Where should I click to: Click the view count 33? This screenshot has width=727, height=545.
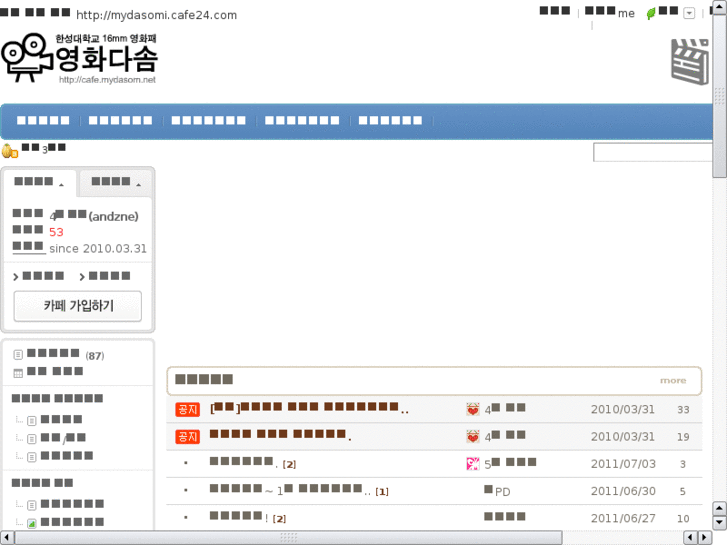(x=683, y=410)
